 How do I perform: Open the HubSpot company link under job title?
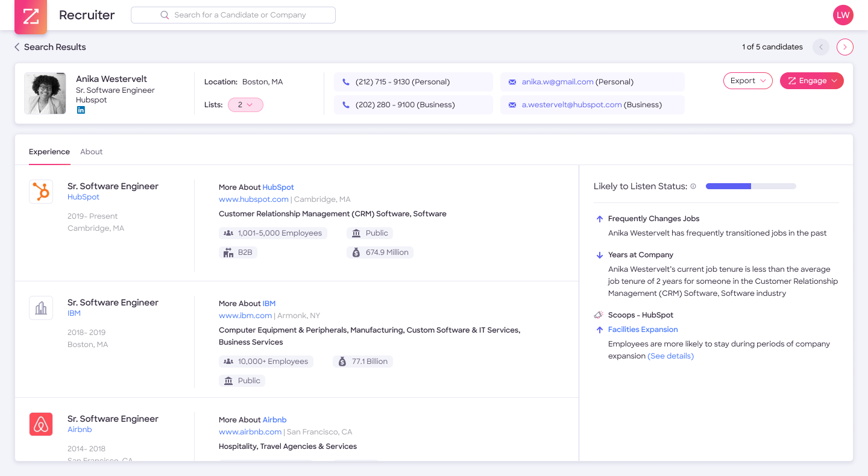(x=83, y=197)
